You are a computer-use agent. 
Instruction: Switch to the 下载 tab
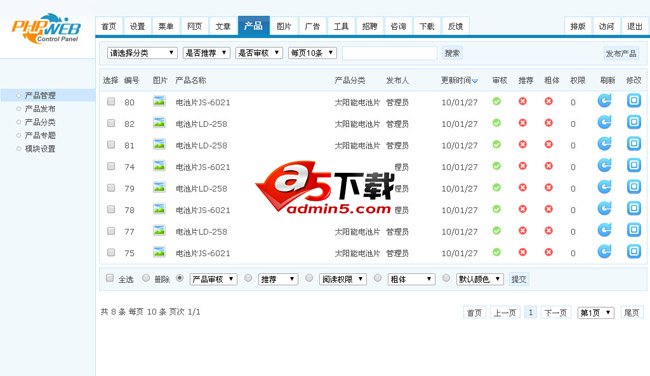[427, 27]
